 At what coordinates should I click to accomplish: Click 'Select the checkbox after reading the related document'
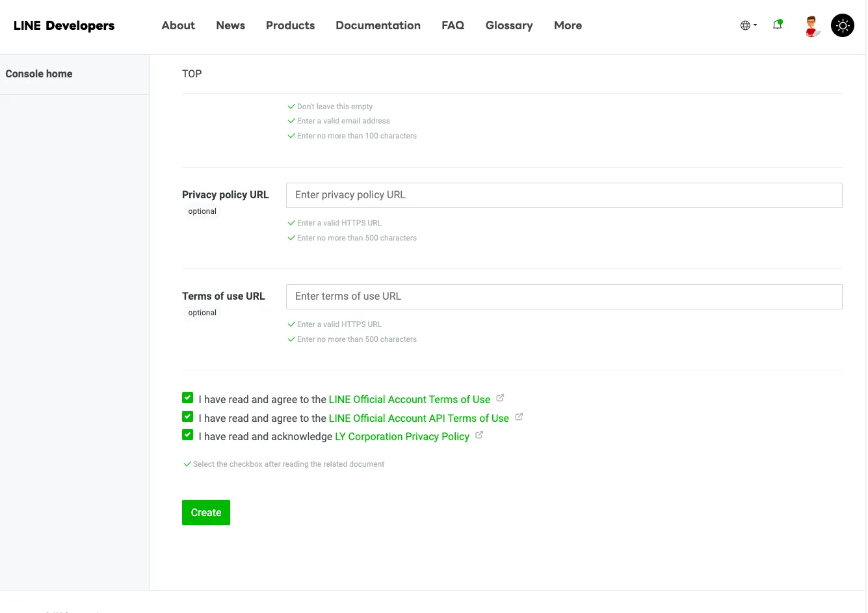pyautogui.click(x=289, y=464)
